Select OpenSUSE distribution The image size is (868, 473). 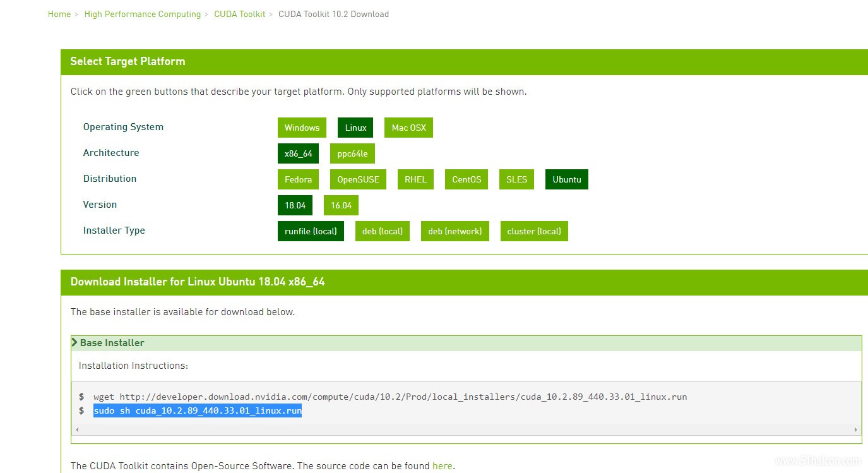click(x=358, y=179)
